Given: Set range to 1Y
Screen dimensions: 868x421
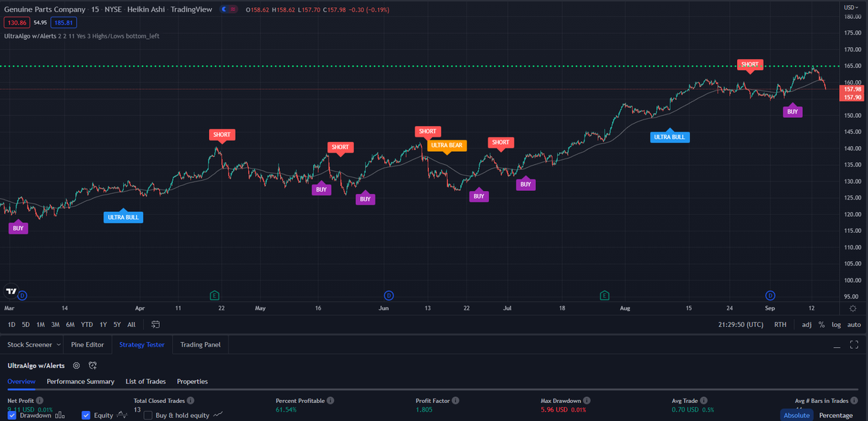Looking at the screenshot, I should [x=103, y=325].
